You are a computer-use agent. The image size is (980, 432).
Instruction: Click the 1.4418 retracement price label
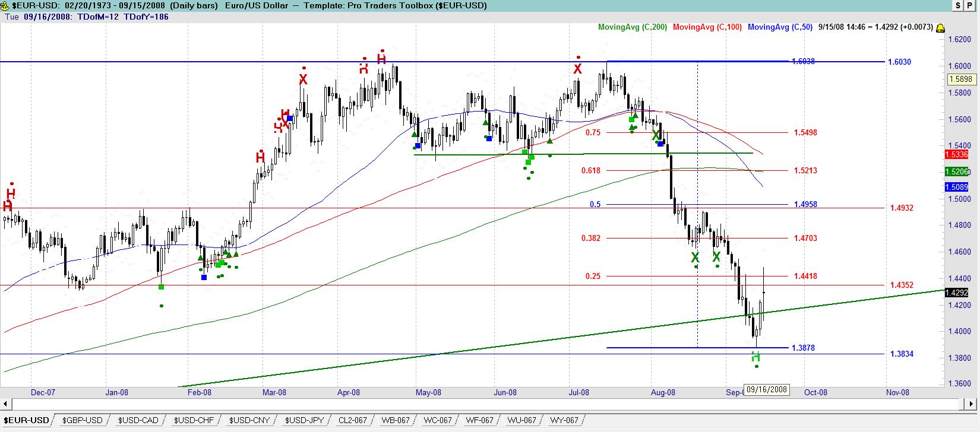(x=805, y=276)
